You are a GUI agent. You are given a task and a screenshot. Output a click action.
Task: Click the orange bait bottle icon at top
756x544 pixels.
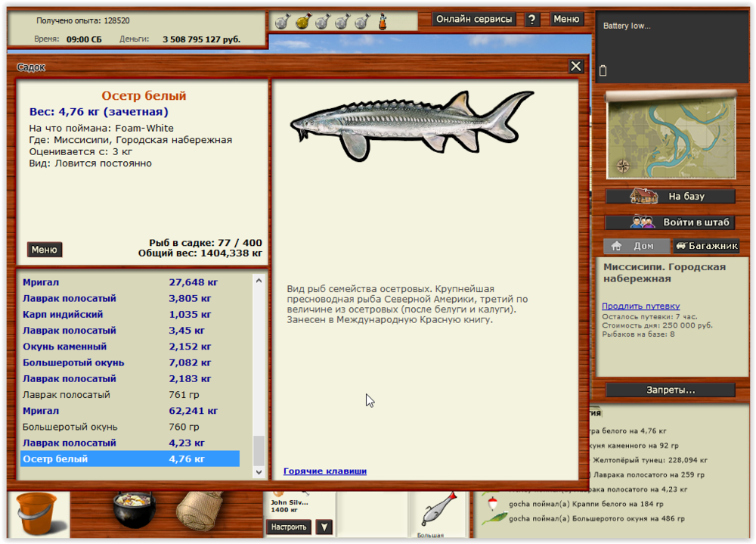383,21
